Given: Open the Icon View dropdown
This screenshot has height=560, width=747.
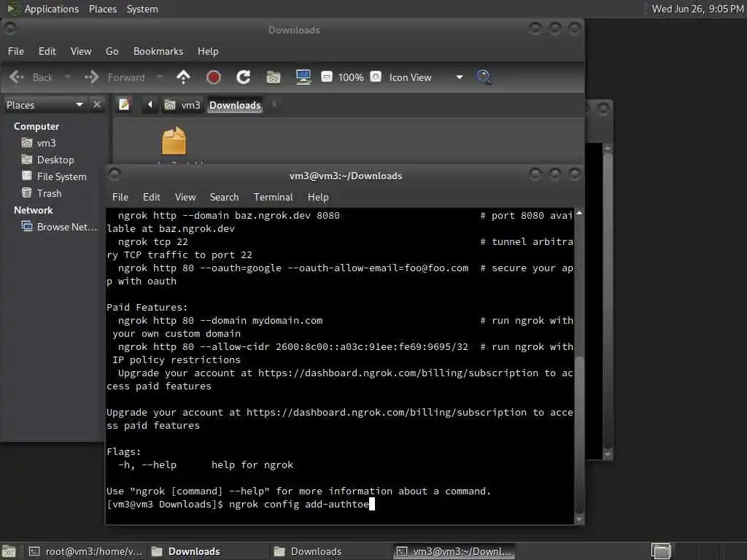Looking at the screenshot, I should [x=426, y=77].
